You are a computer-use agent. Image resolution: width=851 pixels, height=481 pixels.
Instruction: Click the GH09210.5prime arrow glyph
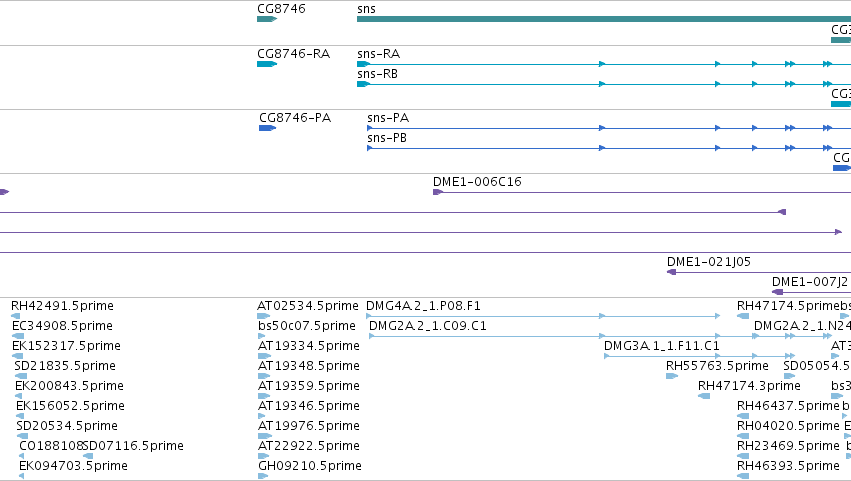click(263, 476)
